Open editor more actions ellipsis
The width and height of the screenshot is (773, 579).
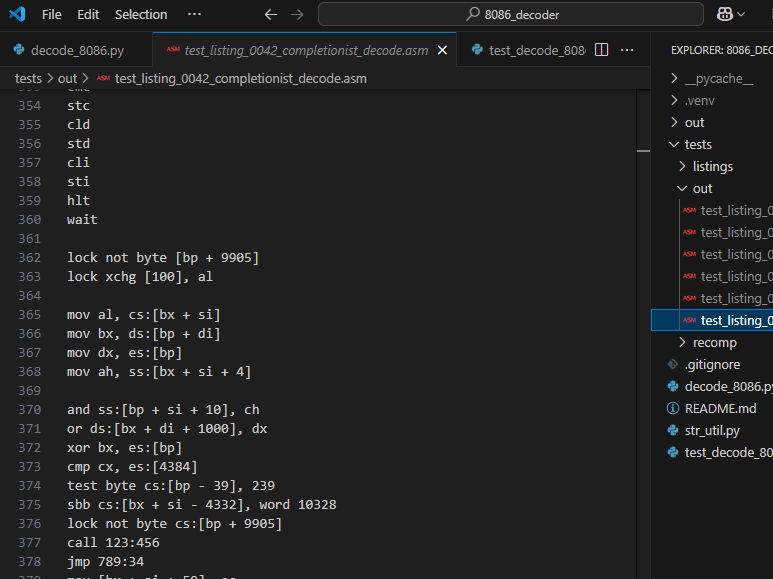627,50
